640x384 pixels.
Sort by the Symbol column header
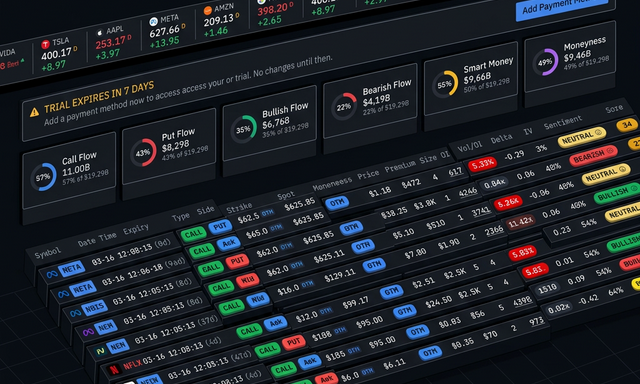(x=47, y=253)
